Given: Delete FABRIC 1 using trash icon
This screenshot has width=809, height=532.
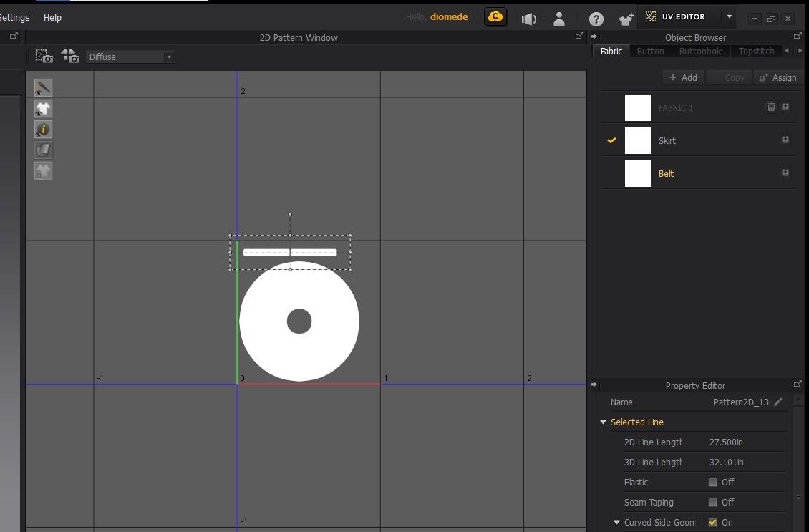Looking at the screenshot, I should [x=771, y=107].
